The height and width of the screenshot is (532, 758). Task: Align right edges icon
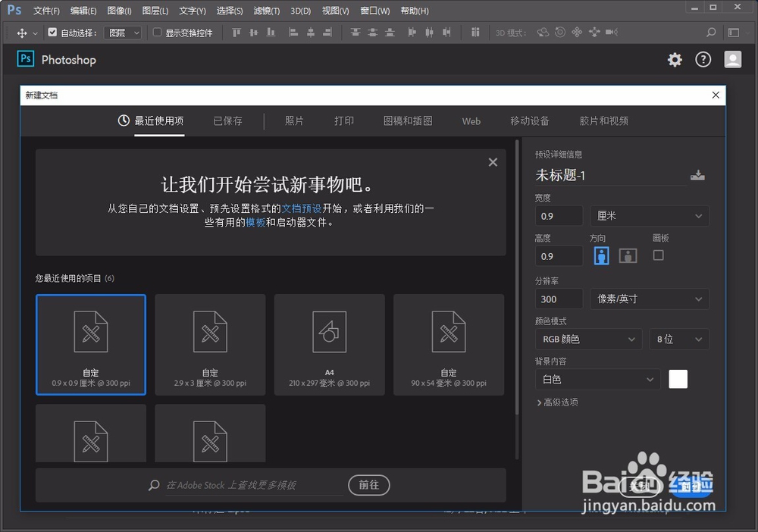coord(327,33)
